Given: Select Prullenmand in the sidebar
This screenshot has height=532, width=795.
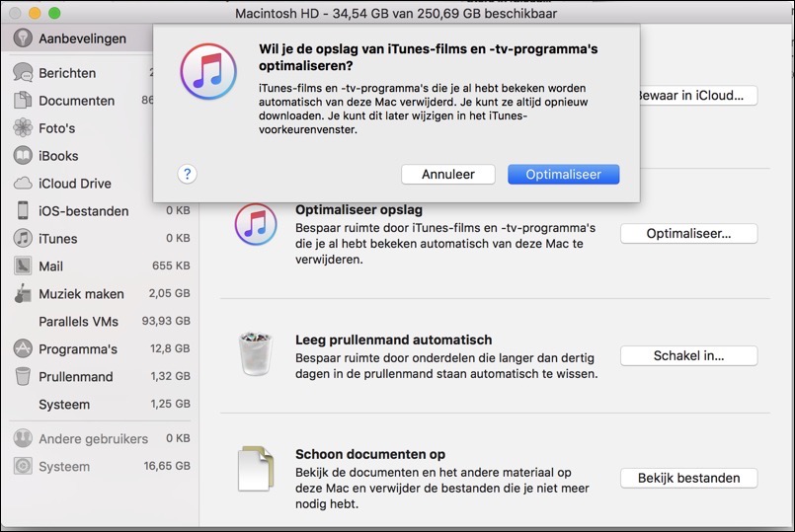Looking at the screenshot, I should (x=75, y=376).
